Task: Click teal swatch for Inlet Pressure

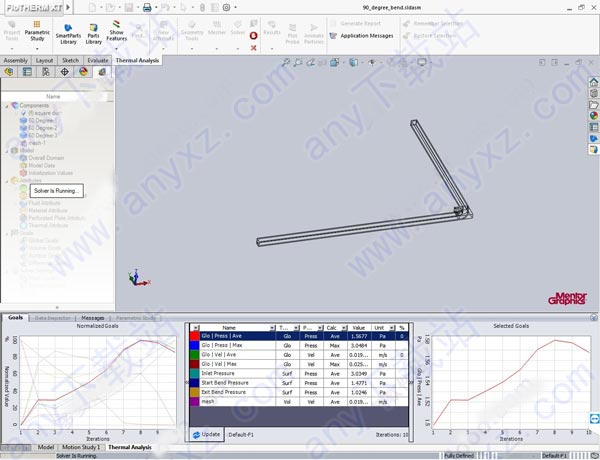Action: click(195, 374)
